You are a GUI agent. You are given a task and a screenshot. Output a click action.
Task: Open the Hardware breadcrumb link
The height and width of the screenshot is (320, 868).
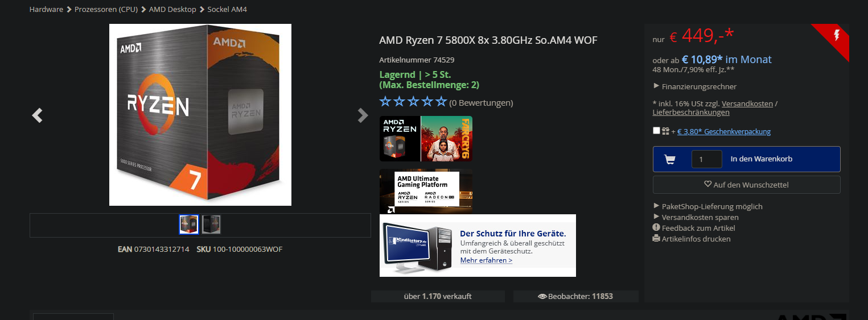coord(46,9)
